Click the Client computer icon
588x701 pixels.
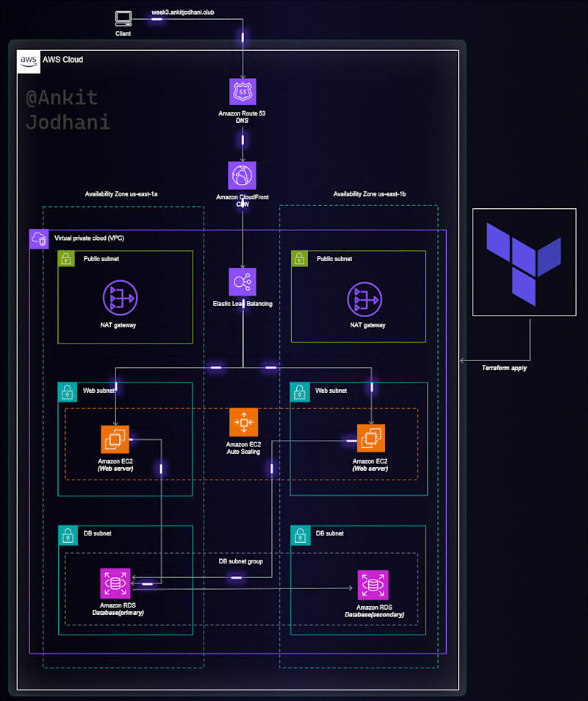tap(123, 19)
